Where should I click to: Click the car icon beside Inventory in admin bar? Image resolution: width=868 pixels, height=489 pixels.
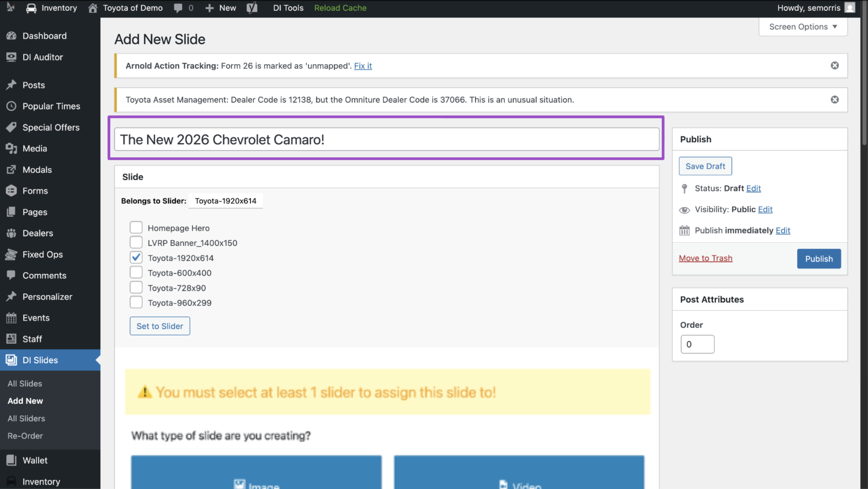click(x=31, y=8)
